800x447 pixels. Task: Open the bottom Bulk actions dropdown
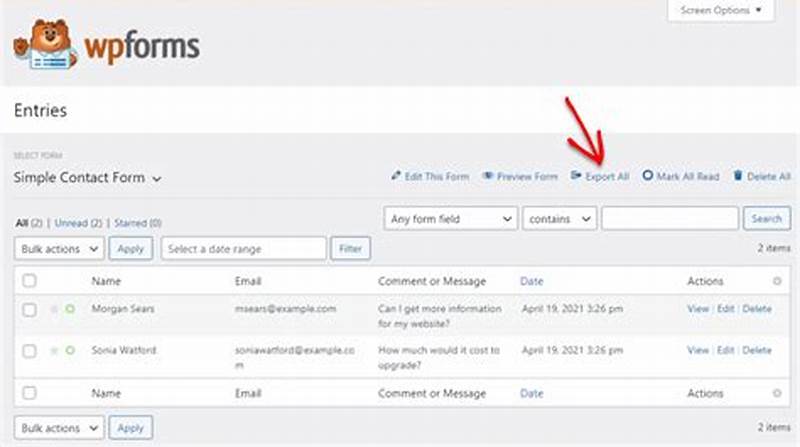(x=59, y=428)
